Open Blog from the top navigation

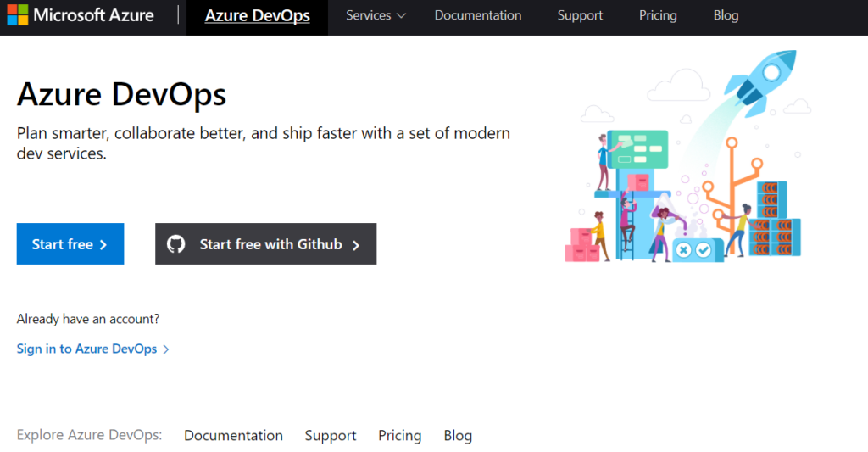(726, 15)
